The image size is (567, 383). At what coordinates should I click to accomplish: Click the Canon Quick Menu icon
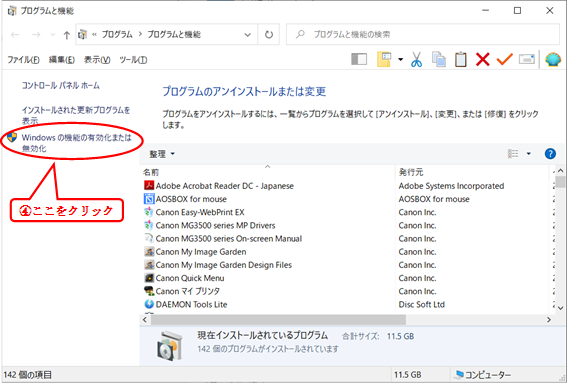click(149, 278)
